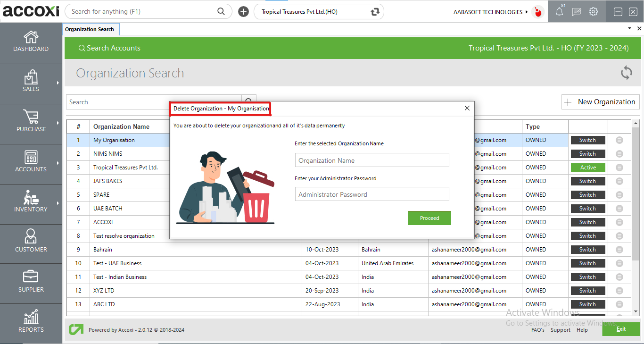Open the Supplier briefcase module

pyautogui.click(x=31, y=277)
